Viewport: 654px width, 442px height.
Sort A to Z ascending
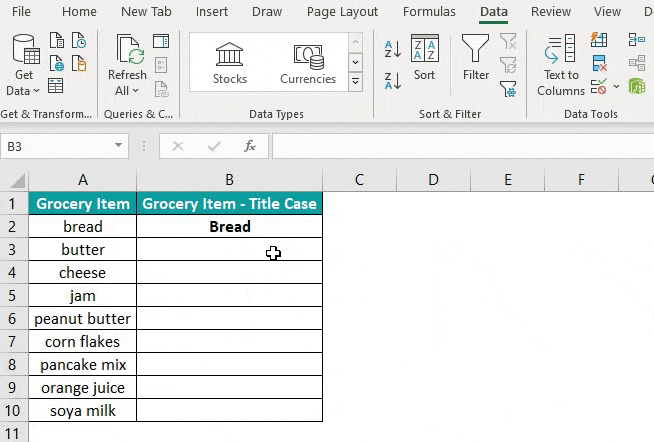pos(392,49)
